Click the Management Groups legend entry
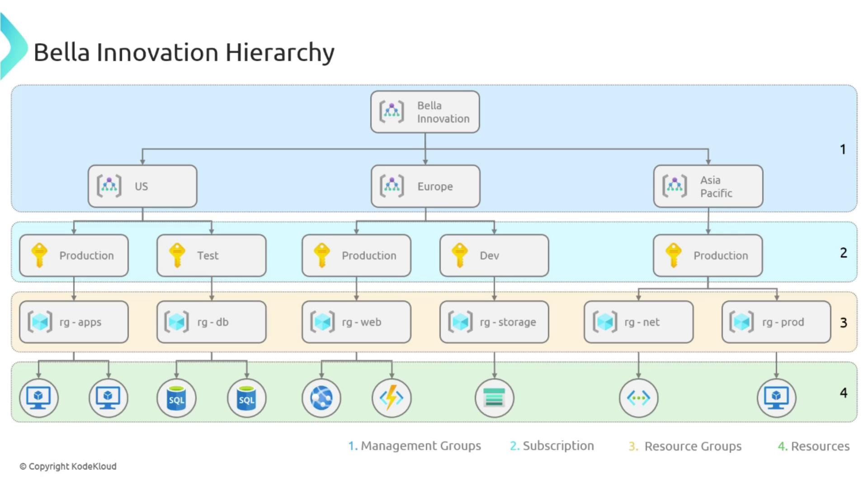The width and height of the screenshot is (868, 488). 415,446
